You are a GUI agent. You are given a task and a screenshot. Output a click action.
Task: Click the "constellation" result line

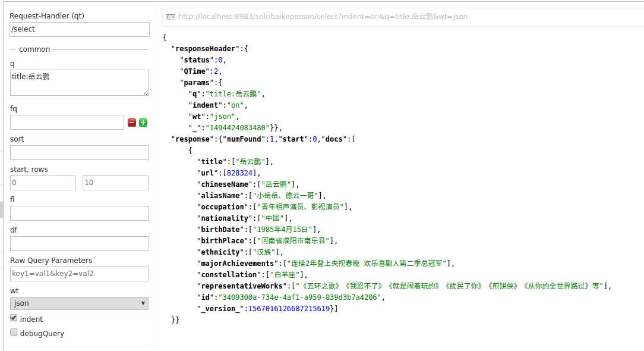(x=252, y=274)
